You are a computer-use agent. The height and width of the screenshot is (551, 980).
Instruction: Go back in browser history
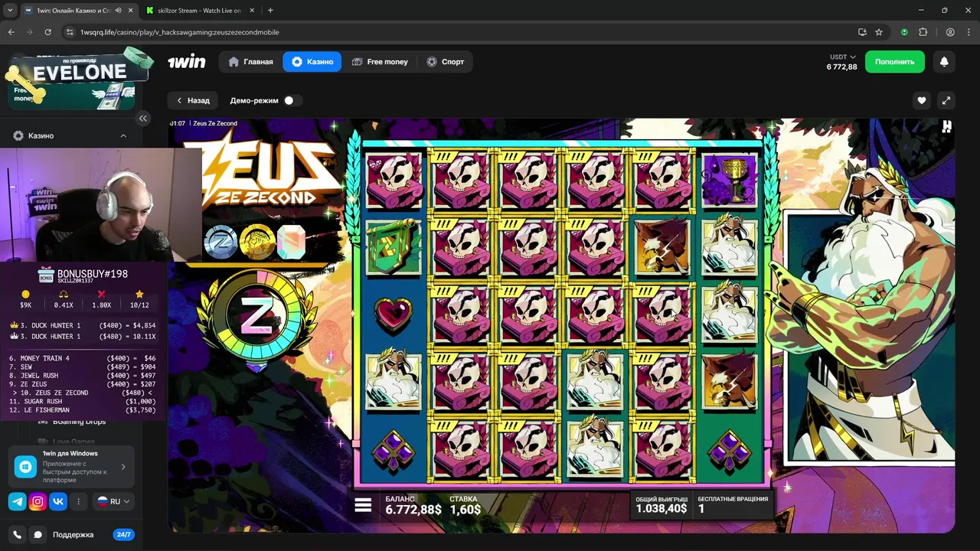point(11,32)
